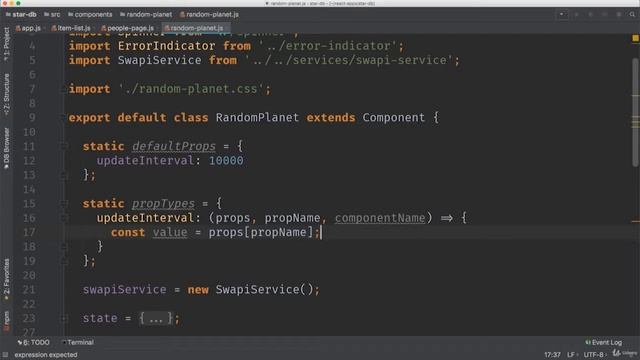
Task: Open the run configuration dropdown in toolbar
Action: click(562, 14)
